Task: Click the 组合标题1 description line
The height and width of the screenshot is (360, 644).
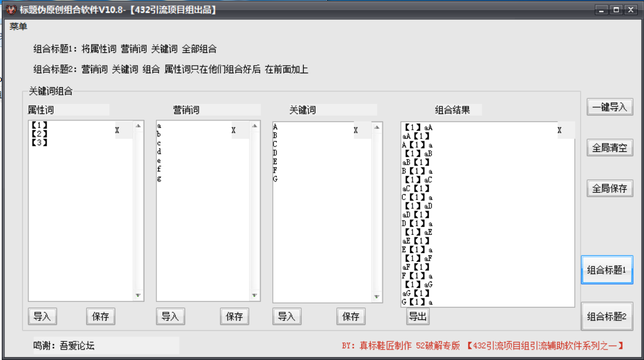Action: (x=125, y=49)
